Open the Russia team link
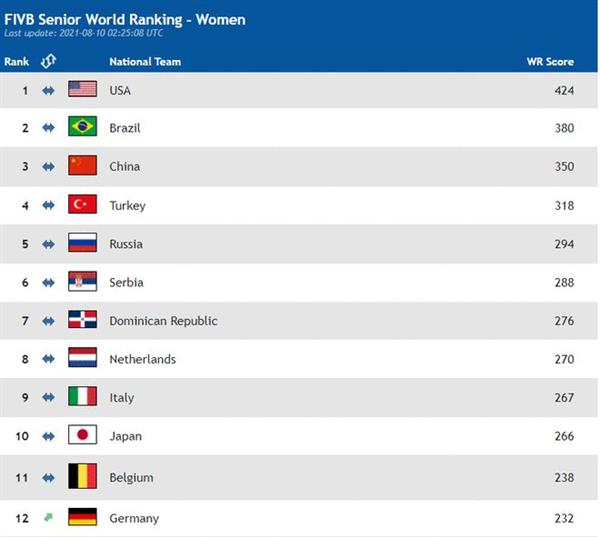This screenshot has width=600, height=537. pyautogui.click(x=126, y=244)
